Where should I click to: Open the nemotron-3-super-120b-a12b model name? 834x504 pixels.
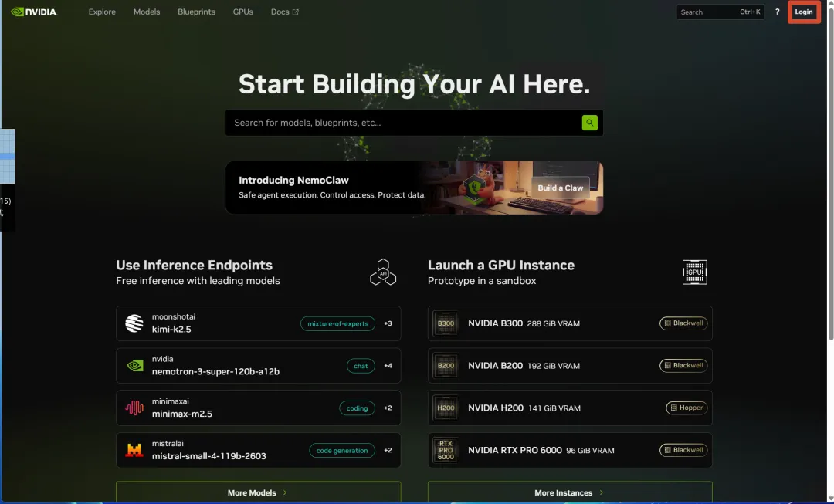[215, 371]
